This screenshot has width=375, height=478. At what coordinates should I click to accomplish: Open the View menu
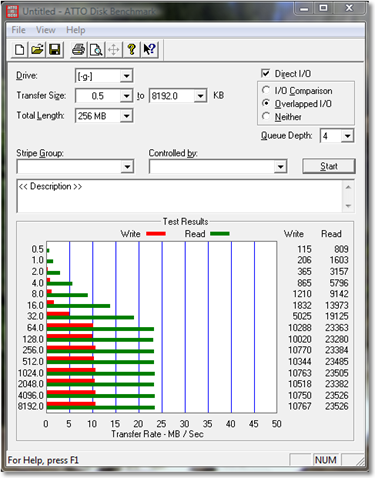click(x=46, y=30)
